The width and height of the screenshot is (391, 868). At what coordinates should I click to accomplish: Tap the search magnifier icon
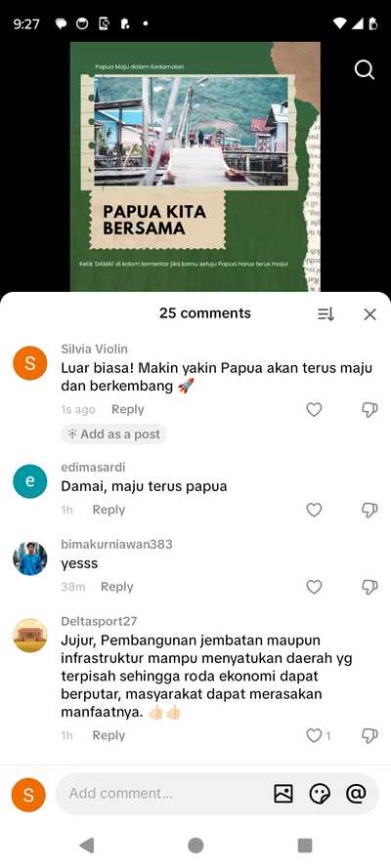pyautogui.click(x=364, y=69)
